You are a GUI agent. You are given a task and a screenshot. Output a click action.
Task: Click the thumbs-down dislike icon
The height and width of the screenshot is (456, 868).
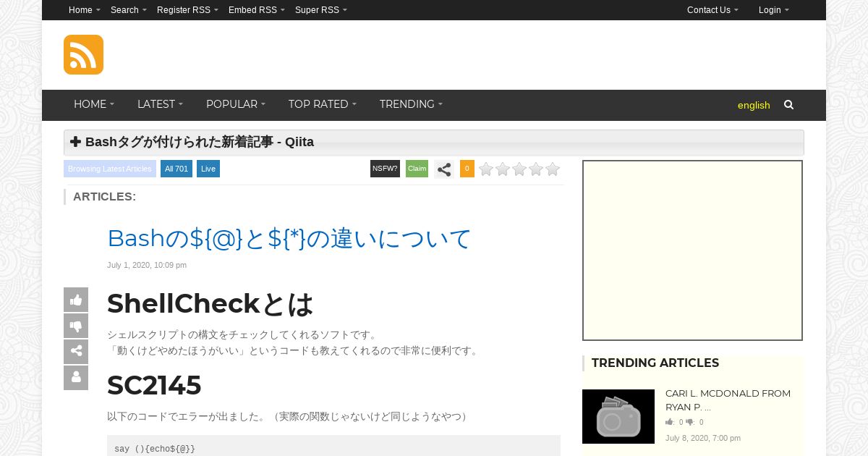(76, 326)
